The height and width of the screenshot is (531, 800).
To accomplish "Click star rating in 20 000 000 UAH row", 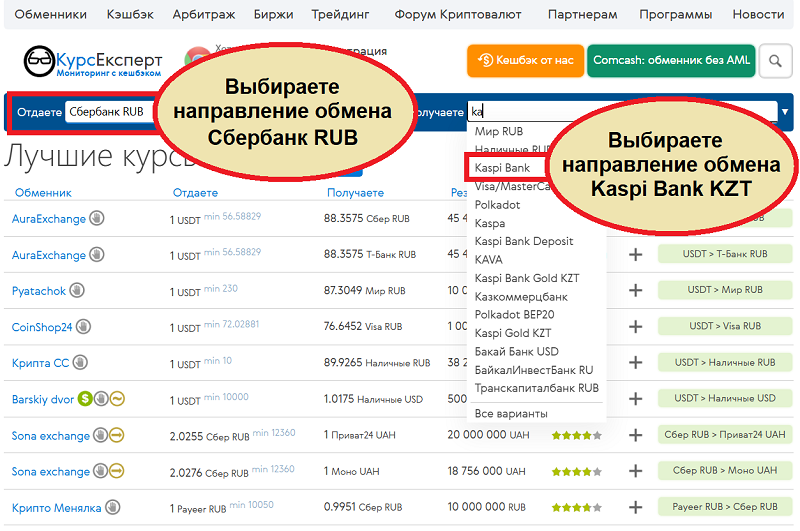I will click(577, 436).
